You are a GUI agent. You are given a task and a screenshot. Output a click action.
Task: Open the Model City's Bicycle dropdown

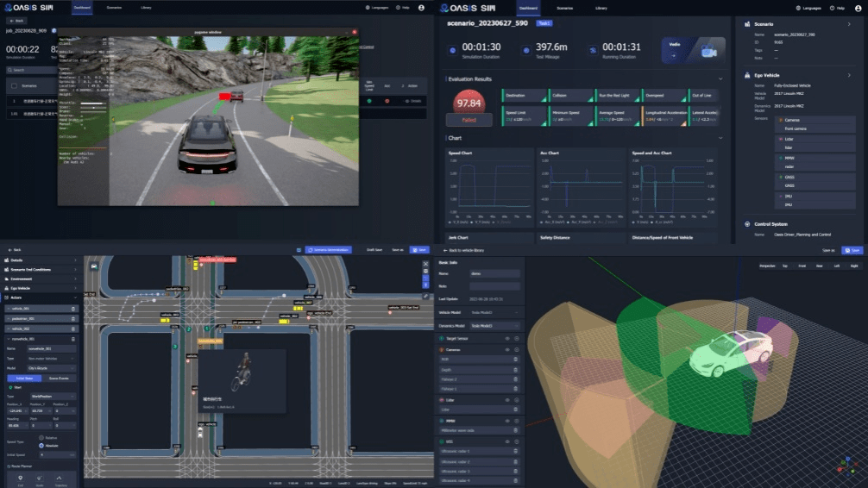click(52, 368)
